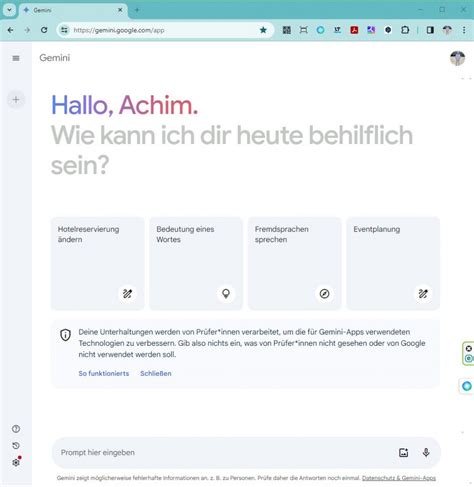Open the black hexagon extension icon

pyautogui.click(x=388, y=30)
